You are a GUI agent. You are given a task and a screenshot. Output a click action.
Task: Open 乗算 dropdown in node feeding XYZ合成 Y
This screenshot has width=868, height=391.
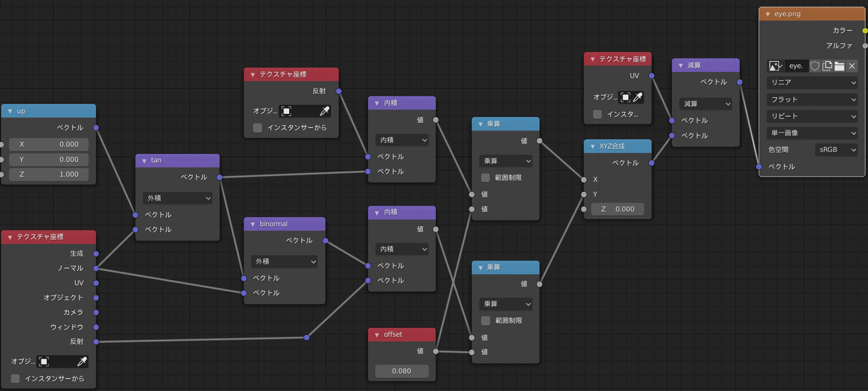(x=505, y=304)
